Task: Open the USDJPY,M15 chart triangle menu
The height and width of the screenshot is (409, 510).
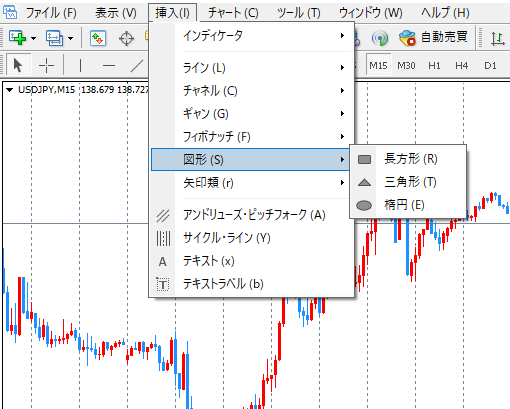Action: tap(9, 90)
